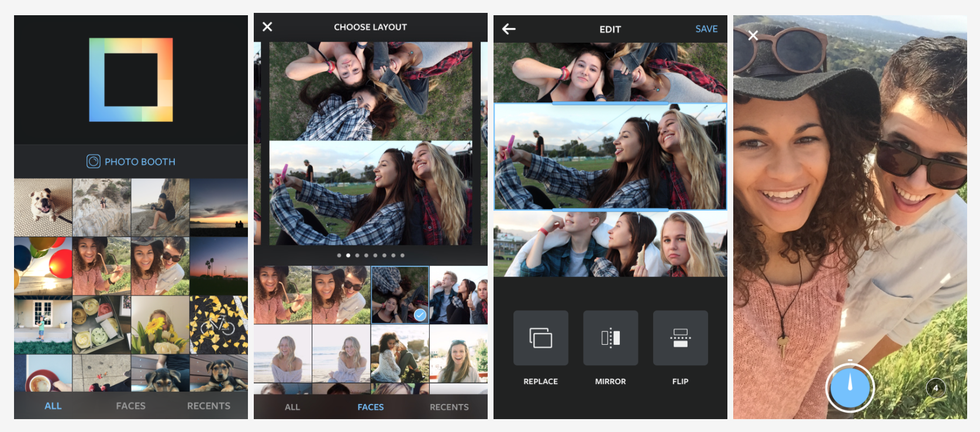
Task: Go back using the Edit screen arrow
Action: pos(509,29)
